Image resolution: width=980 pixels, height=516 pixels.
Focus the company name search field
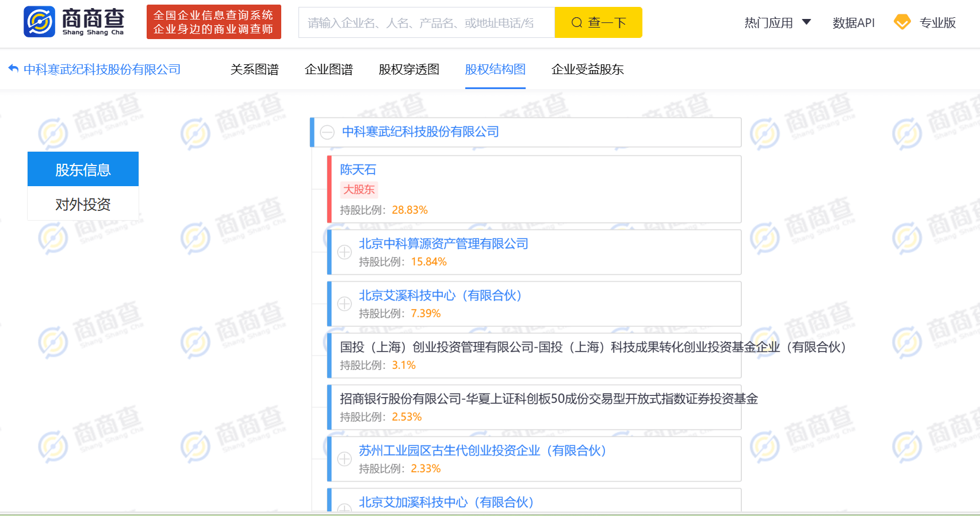426,22
